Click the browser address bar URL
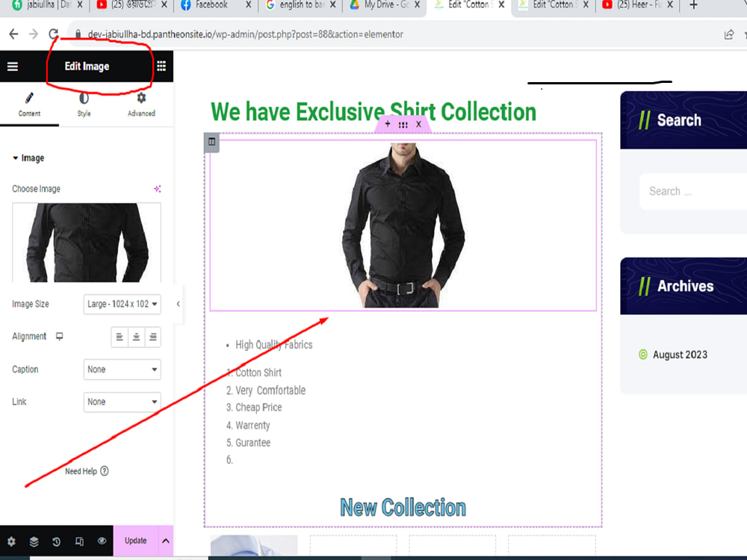 tap(245, 34)
